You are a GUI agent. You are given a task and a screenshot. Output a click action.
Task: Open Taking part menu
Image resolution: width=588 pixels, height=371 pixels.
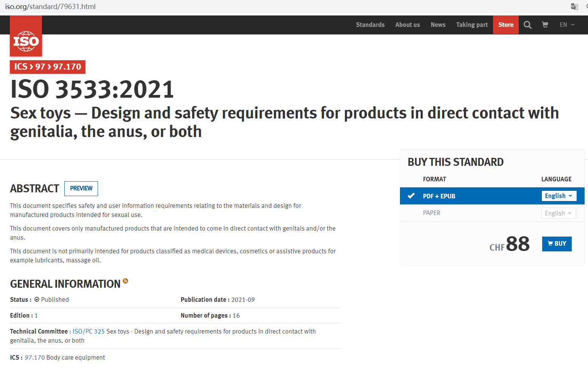[x=472, y=25]
